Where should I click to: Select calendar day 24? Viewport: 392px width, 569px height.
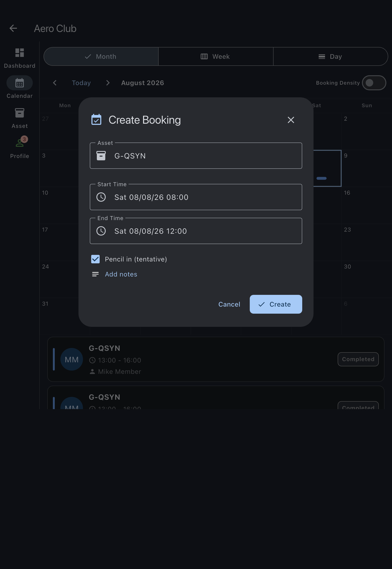coord(59,279)
